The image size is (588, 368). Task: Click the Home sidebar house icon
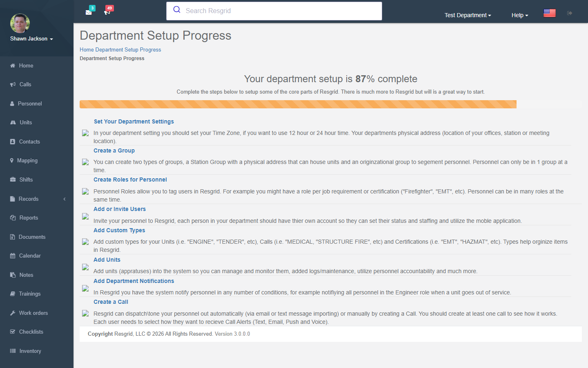(13, 65)
